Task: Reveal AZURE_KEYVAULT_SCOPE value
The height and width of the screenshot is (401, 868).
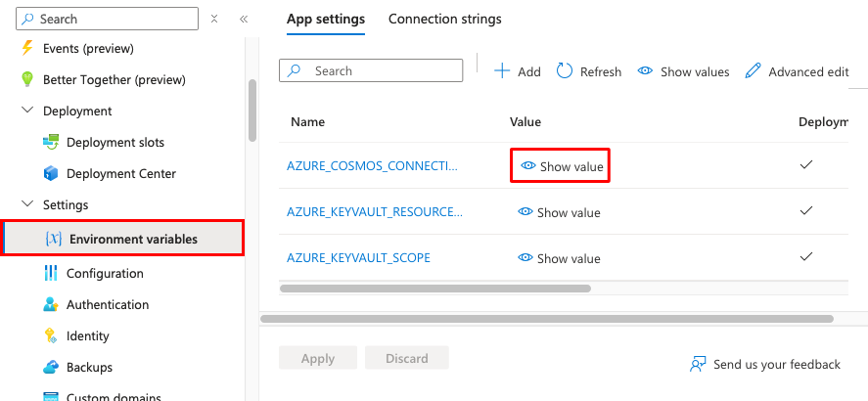Action: pyautogui.click(x=559, y=258)
